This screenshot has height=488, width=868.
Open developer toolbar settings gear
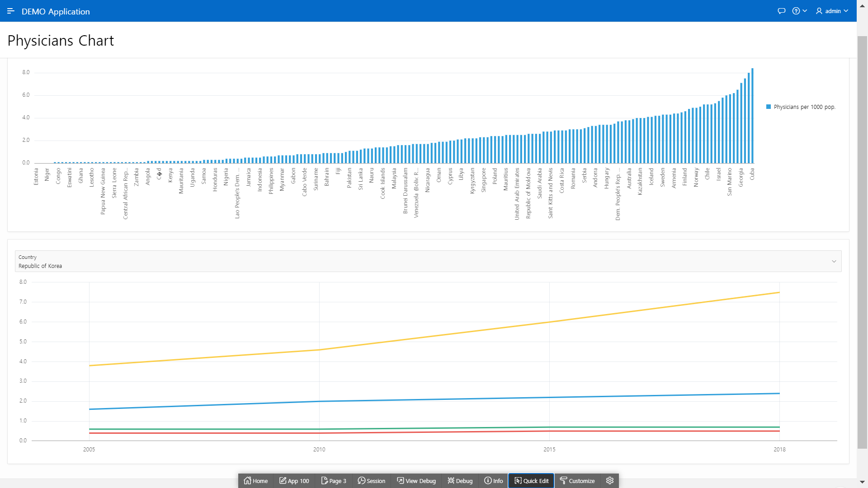[x=610, y=481]
